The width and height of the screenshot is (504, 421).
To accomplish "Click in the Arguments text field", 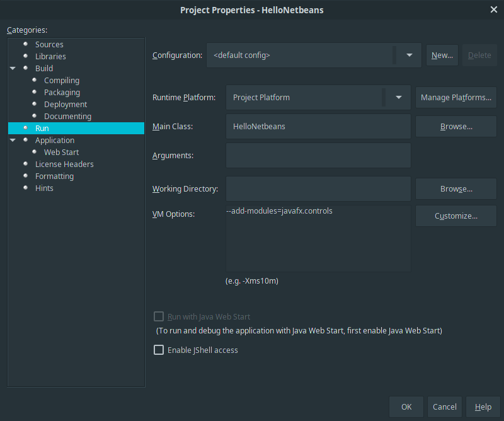I will (x=318, y=156).
